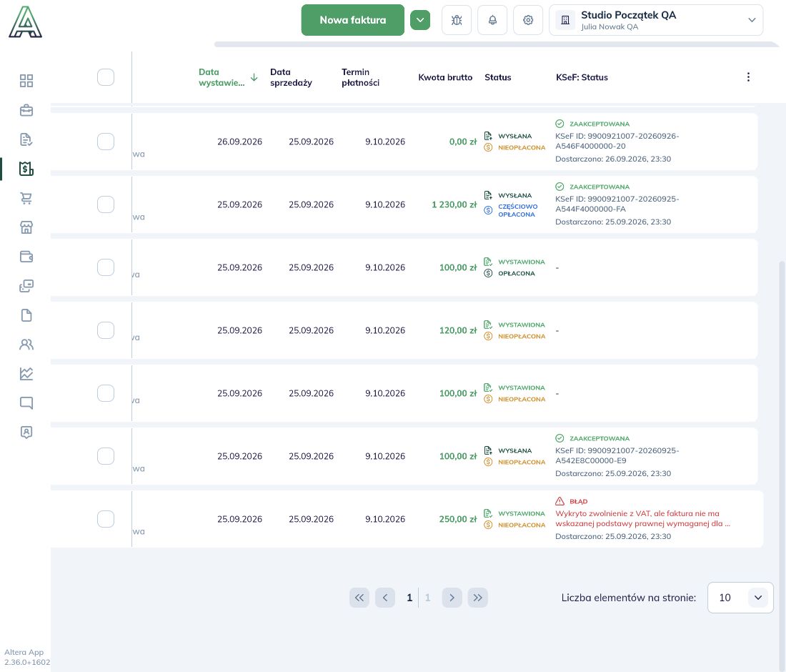The image size is (786, 672).
Task: Open the blank file sidebar icon
Action: click(26, 315)
